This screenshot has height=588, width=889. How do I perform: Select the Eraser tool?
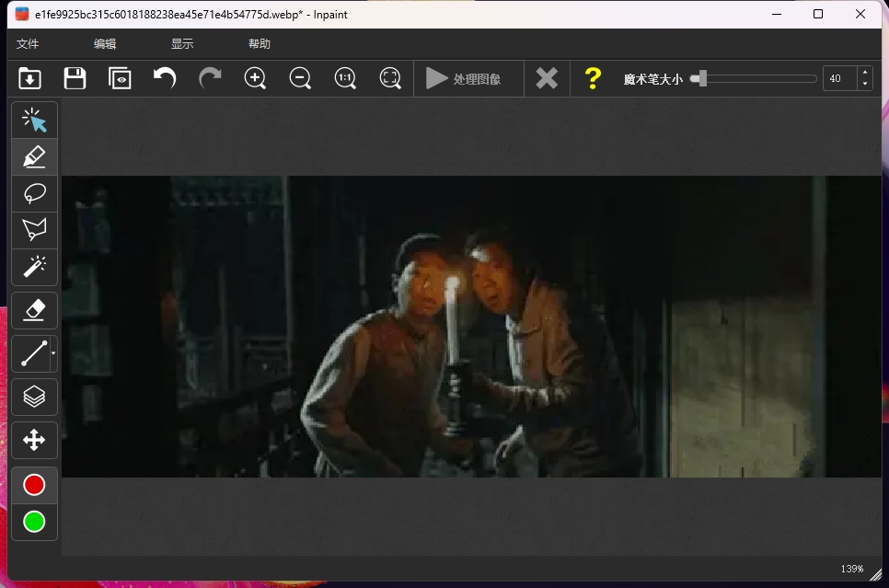(34, 310)
